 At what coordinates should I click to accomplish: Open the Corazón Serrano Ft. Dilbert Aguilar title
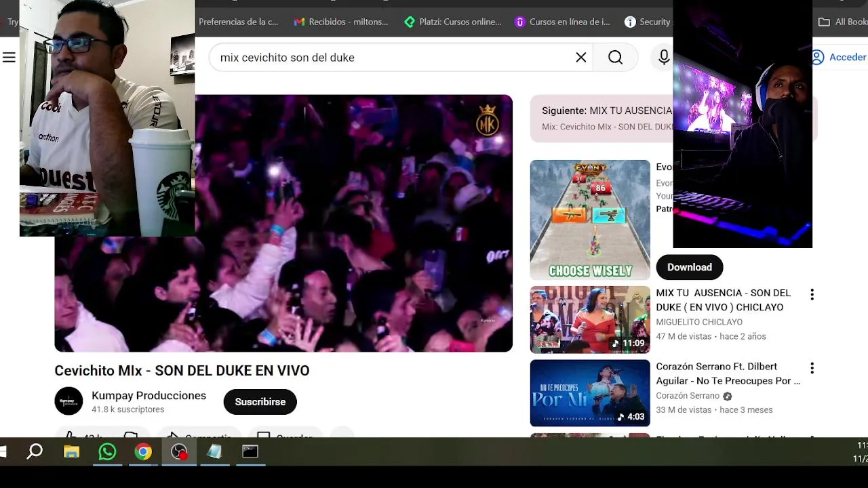point(728,373)
